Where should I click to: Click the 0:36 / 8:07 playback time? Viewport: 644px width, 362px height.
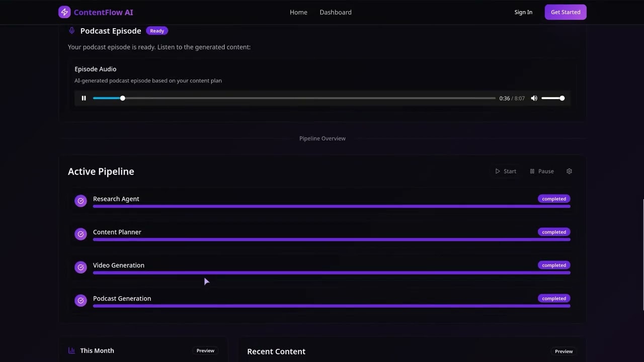pyautogui.click(x=512, y=99)
